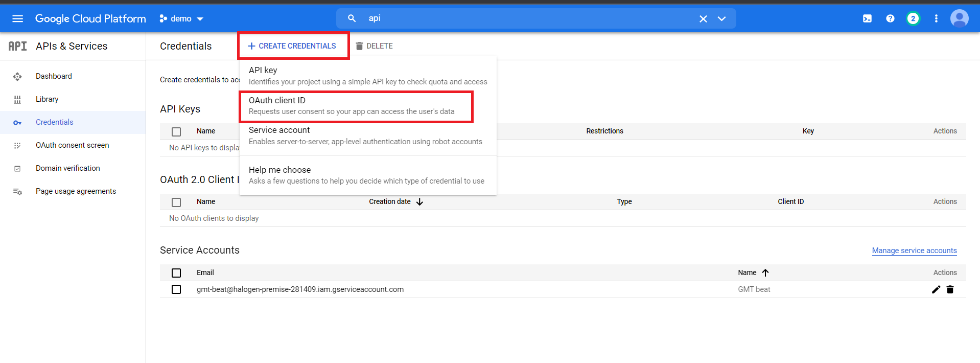This screenshot has height=363, width=980.
Task: Choose Service account menu option
Action: pos(365,135)
